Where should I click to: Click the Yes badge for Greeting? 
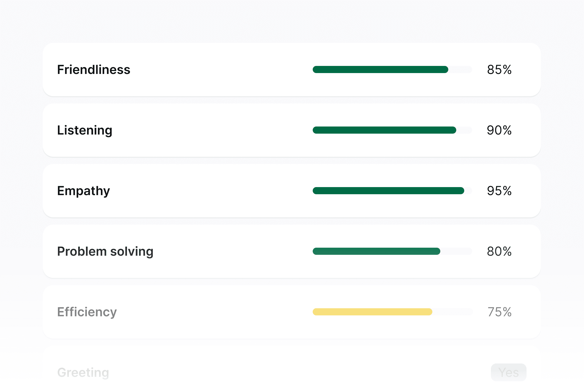[508, 372]
